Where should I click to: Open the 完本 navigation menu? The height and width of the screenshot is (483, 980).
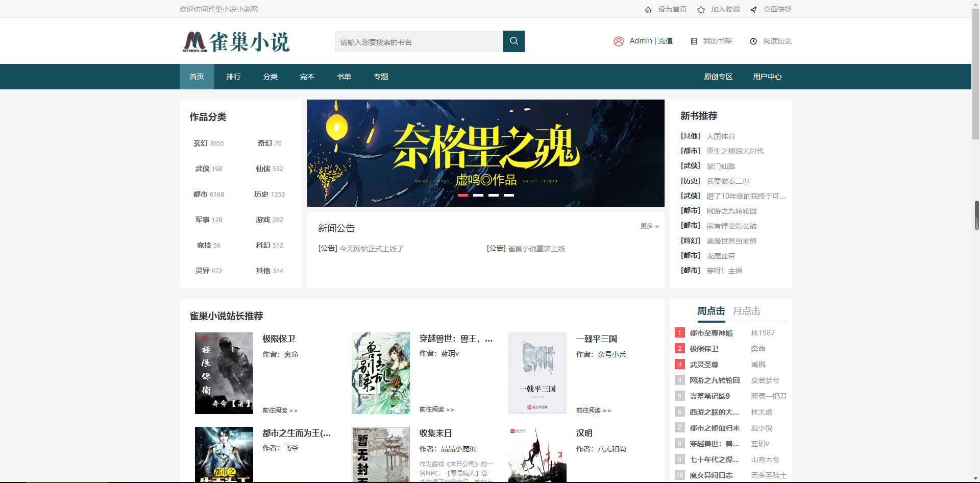point(307,77)
